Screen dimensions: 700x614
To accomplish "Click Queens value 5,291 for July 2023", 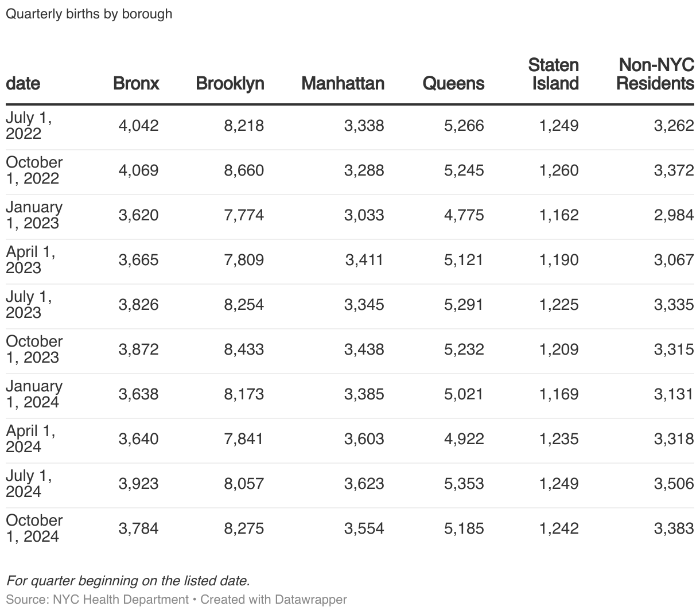I will [464, 305].
